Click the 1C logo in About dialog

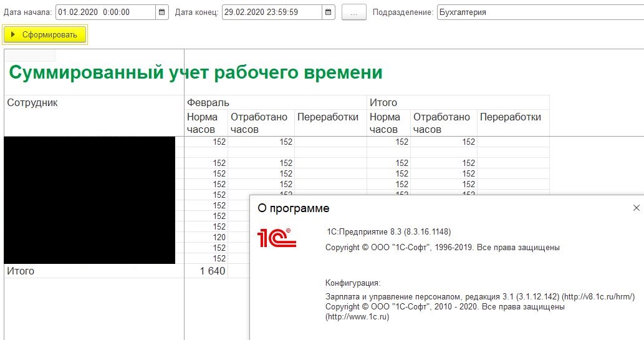pyautogui.click(x=276, y=238)
